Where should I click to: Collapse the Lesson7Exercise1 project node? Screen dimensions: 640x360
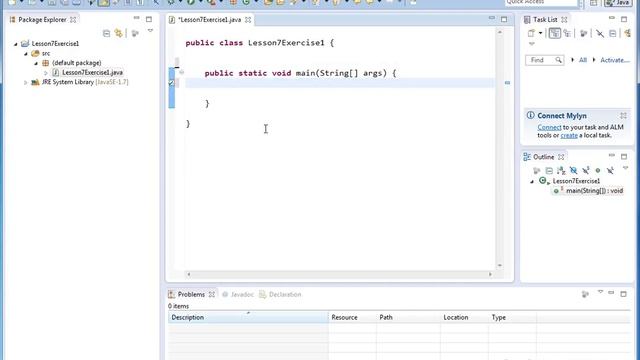point(16,44)
